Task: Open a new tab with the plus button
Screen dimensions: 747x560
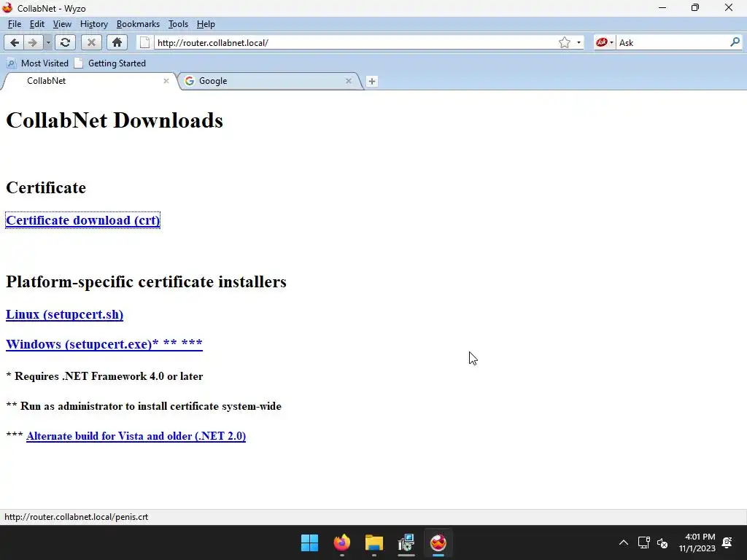Action: point(372,82)
